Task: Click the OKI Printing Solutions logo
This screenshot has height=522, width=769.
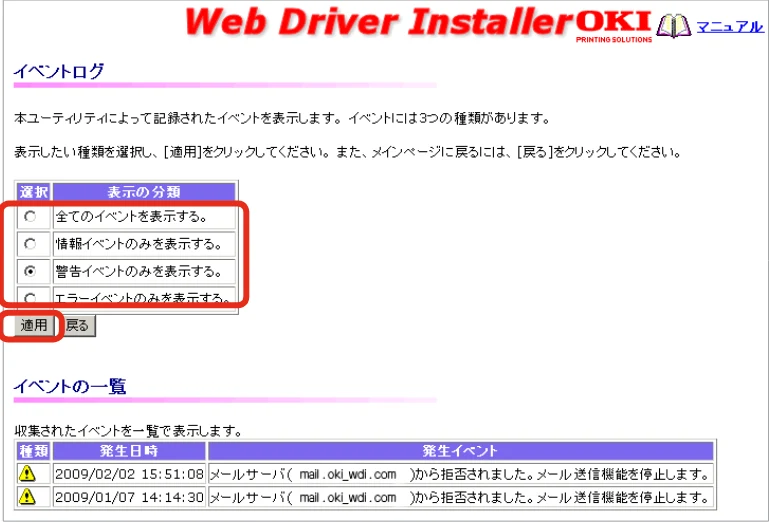Action: click(x=614, y=26)
